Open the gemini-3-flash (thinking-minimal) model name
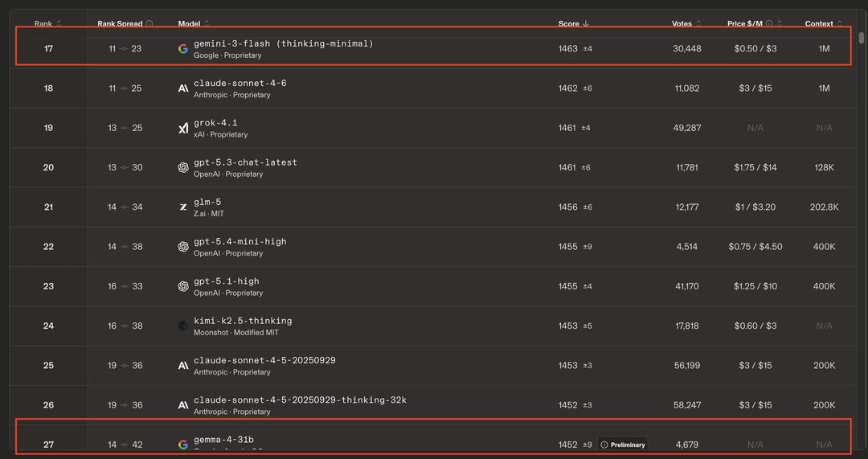Image resolution: width=868 pixels, height=459 pixels. pos(284,43)
